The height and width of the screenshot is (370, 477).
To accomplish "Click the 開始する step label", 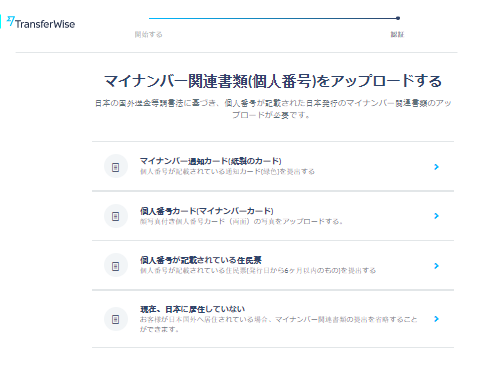I will (148, 34).
